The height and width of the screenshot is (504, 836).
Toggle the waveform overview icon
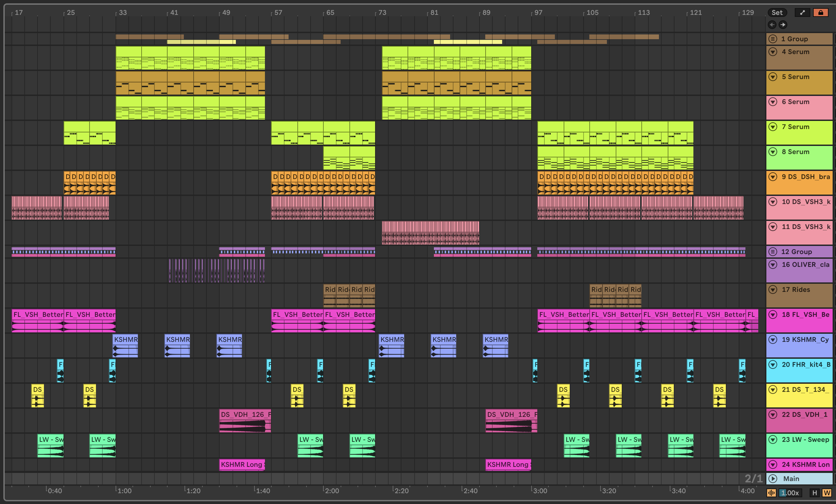click(771, 493)
